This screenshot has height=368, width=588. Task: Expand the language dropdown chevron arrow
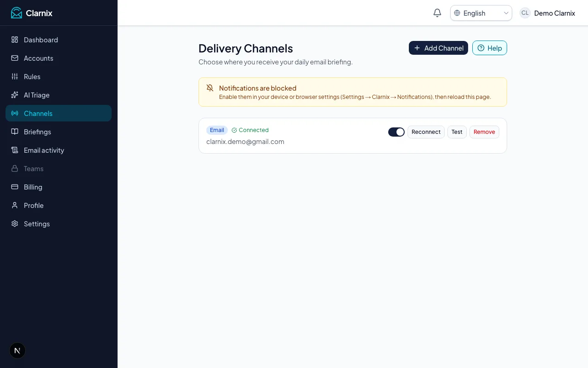[506, 13]
